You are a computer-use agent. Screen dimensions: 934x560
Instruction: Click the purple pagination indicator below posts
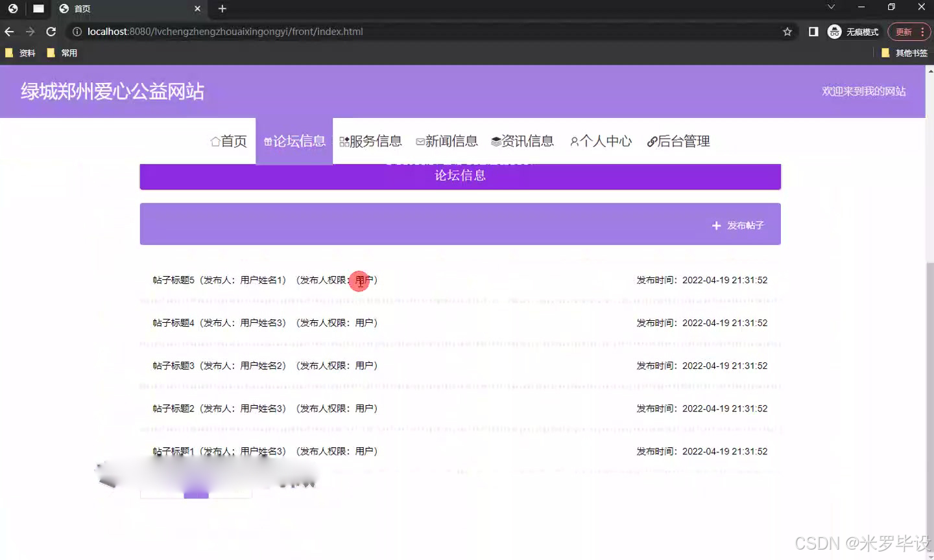tap(196, 495)
